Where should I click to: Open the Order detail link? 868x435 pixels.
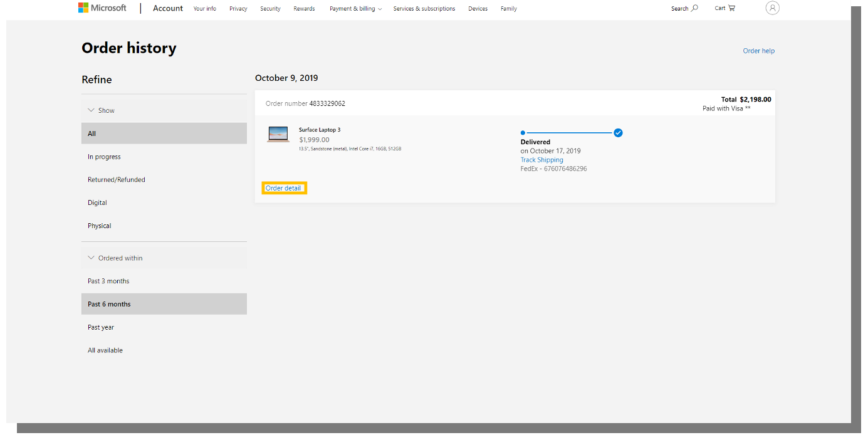tap(283, 188)
